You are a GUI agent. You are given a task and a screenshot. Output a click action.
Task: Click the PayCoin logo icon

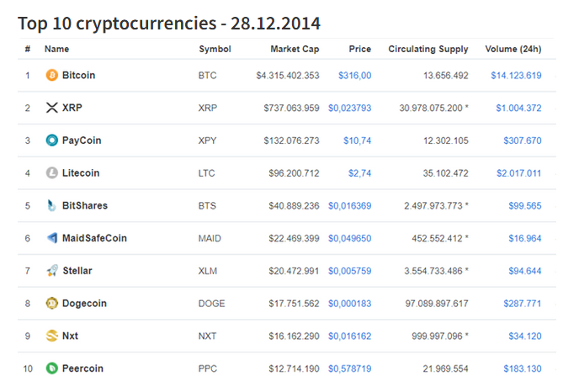(51, 140)
